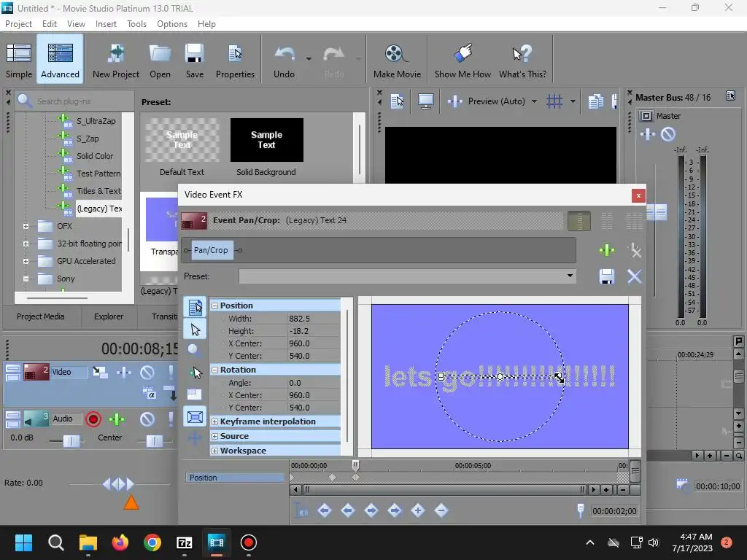747x560 pixels.
Task: Switch to the Project Media tab
Action: pos(41,316)
